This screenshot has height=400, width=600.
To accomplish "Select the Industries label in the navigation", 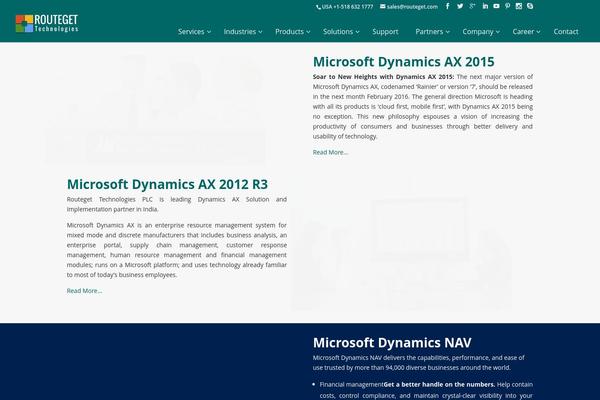I will pyautogui.click(x=240, y=32).
